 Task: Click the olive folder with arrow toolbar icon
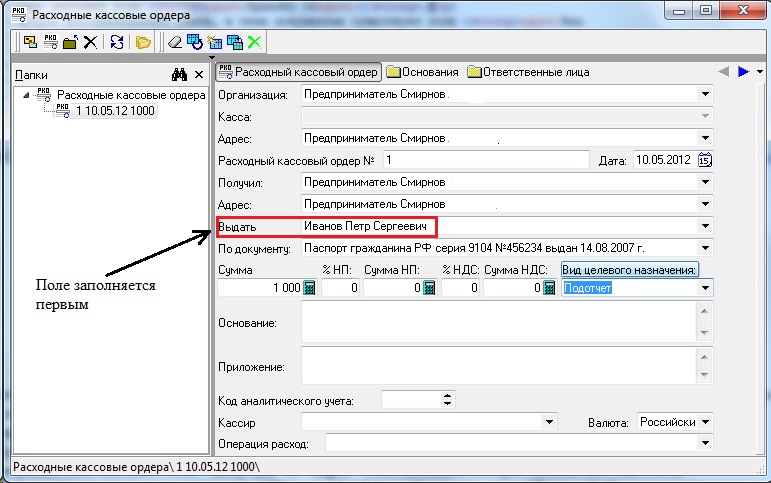coord(70,42)
